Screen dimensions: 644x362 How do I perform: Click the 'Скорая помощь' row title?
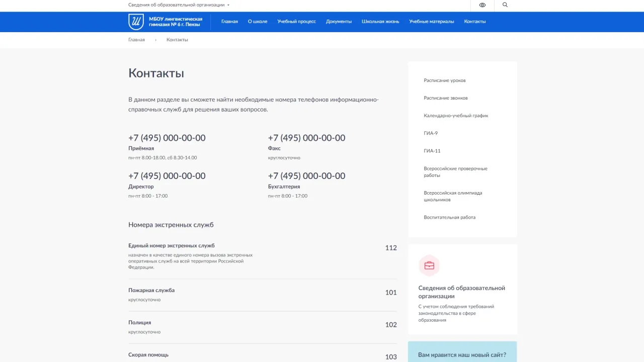[x=148, y=355]
